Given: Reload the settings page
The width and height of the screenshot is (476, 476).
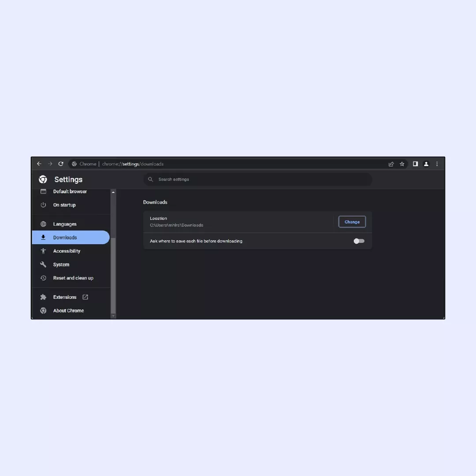Looking at the screenshot, I should tap(61, 164).
